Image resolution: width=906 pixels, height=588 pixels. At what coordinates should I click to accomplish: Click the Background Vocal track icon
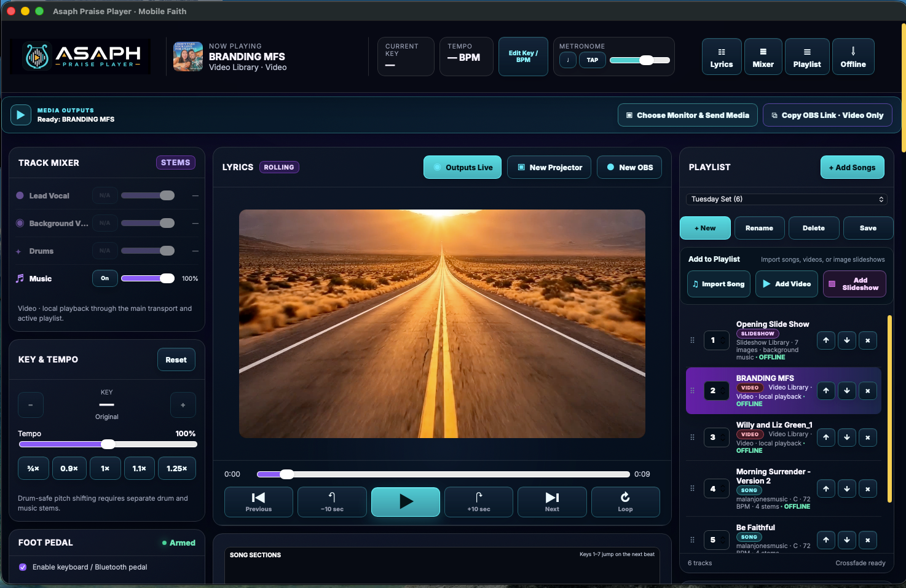pyautogui.click(x=20, y=223)
